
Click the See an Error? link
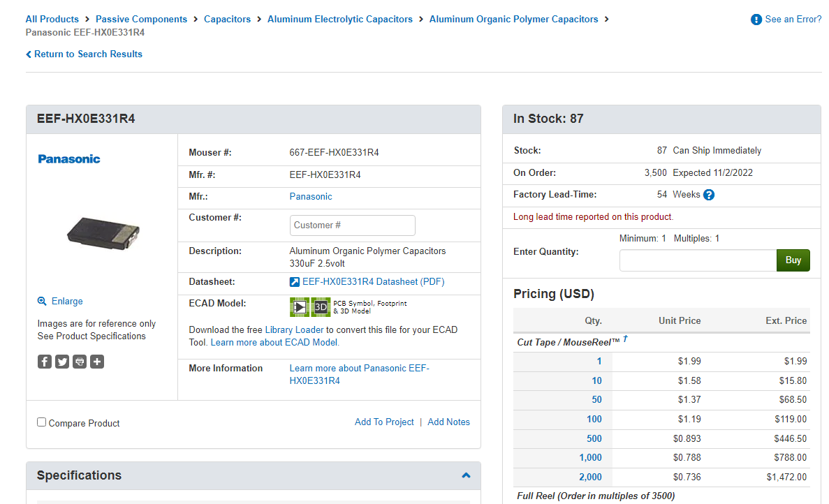pyautogui.click(x=793, y=19)
